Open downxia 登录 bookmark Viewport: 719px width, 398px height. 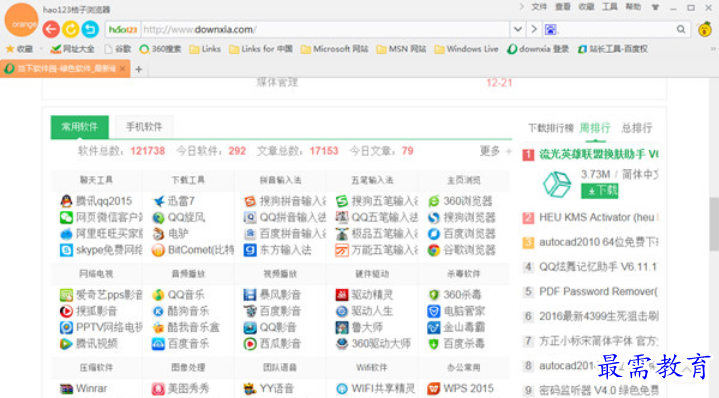(538, 49)
